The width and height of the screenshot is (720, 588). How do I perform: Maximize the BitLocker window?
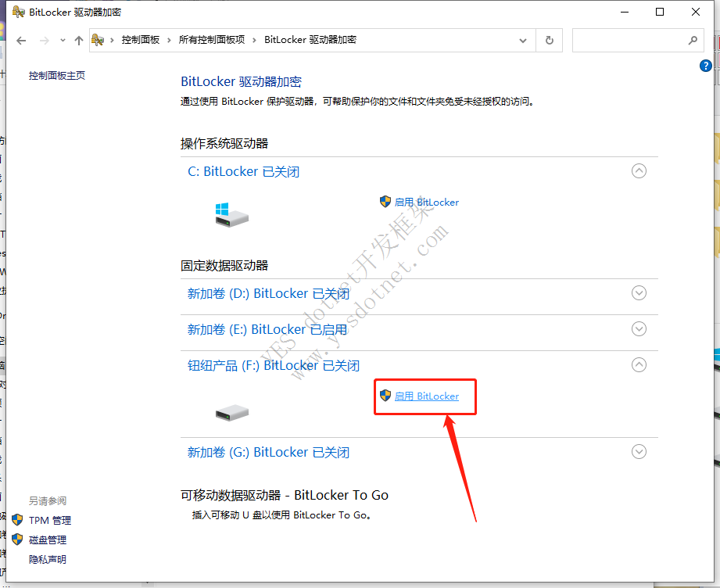(660, 12)
